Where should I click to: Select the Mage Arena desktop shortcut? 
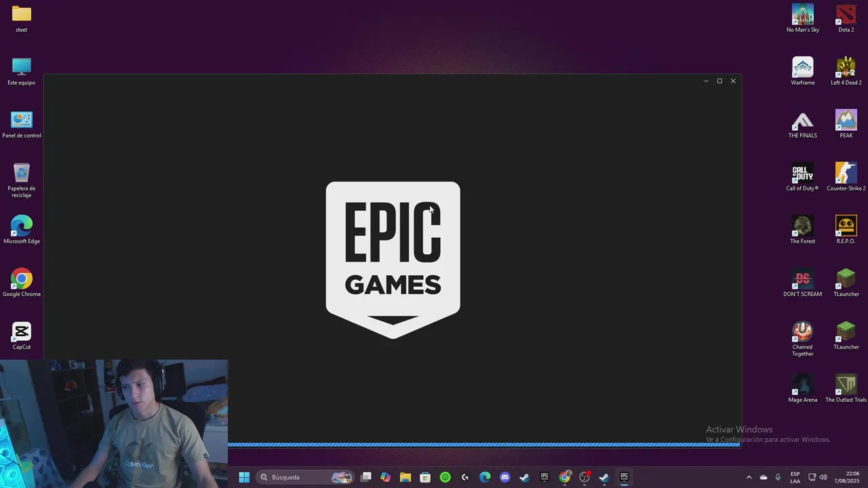(x=803, y=388)
